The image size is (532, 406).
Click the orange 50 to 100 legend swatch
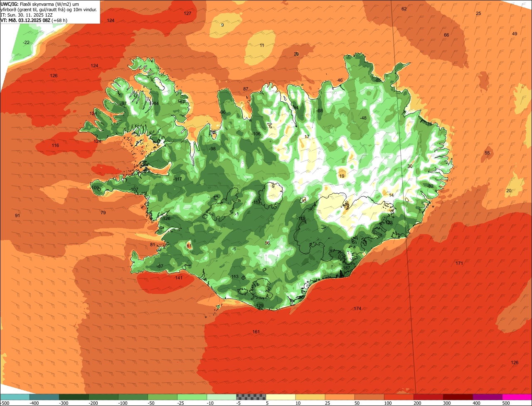click(369, 397)
